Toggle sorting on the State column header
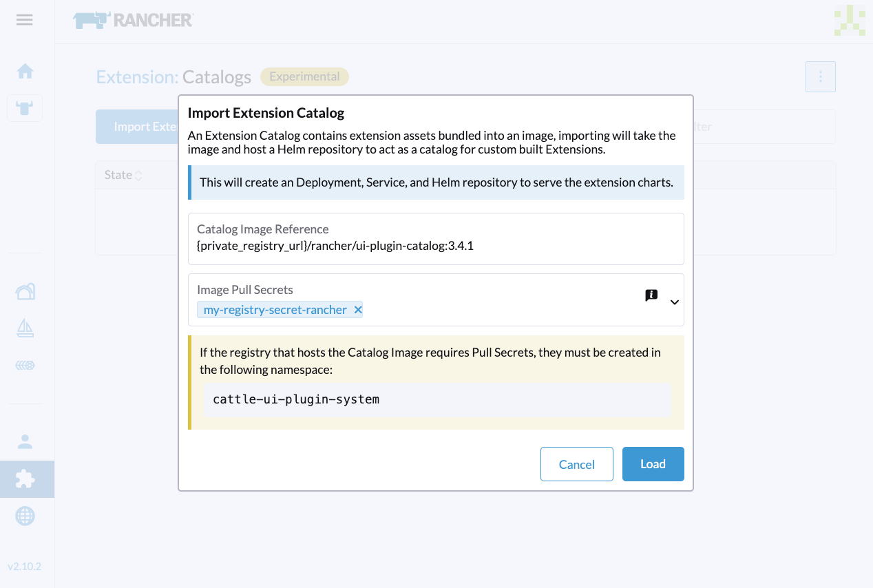The height and width of the screenshot is (588, 873). point(123,175)
